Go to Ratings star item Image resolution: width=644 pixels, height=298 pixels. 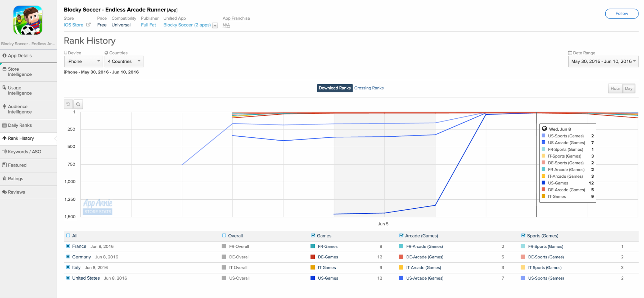[15, 179]
